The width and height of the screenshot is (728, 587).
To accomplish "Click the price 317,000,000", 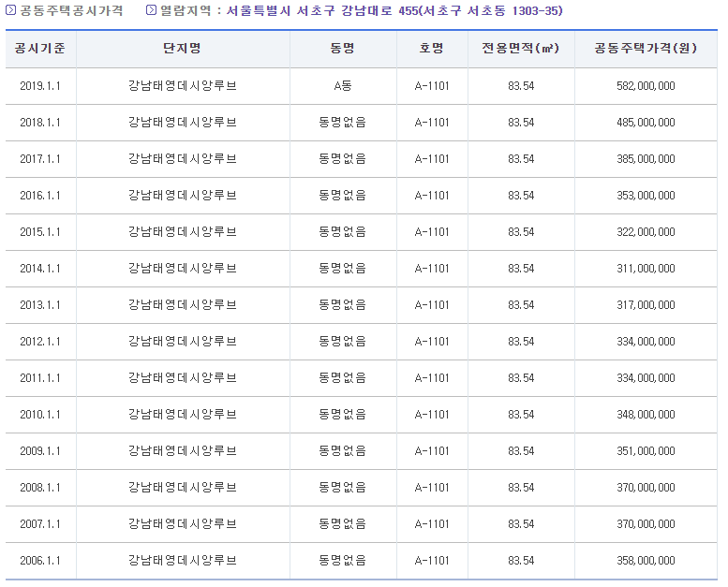I will 646,305.
